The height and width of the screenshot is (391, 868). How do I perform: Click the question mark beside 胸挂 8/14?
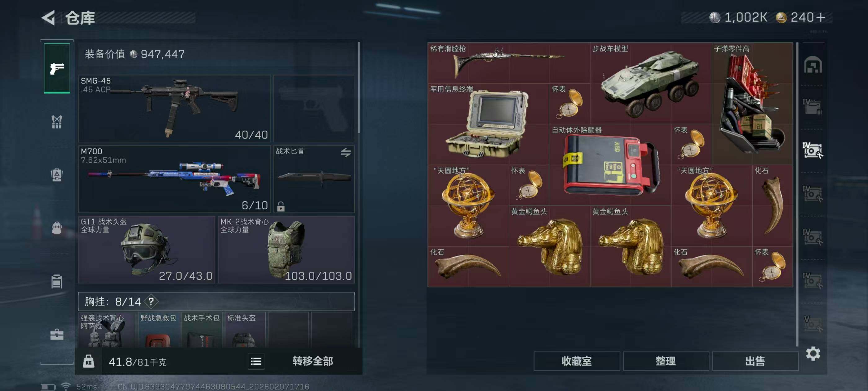pos(151,301)
